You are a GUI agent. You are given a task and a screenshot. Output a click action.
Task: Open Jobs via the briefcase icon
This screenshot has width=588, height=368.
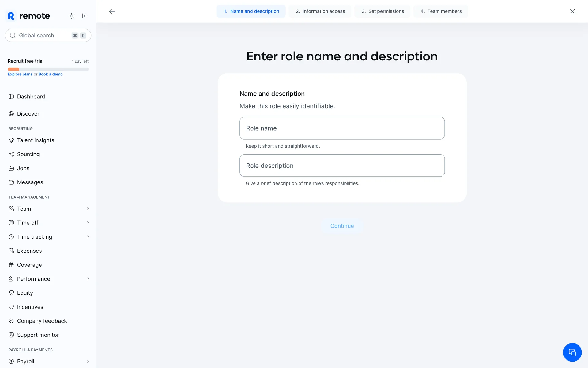(x=11, y=168)
